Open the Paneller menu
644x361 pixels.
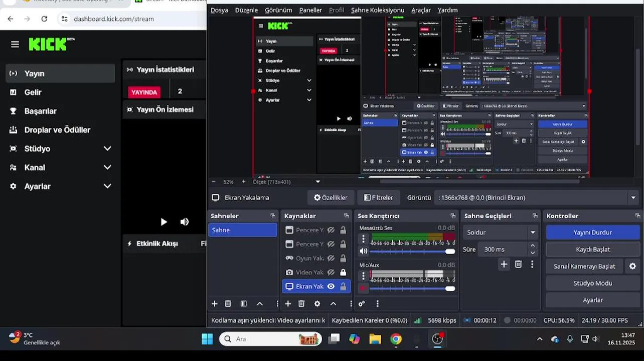click(x=310, y=10)
